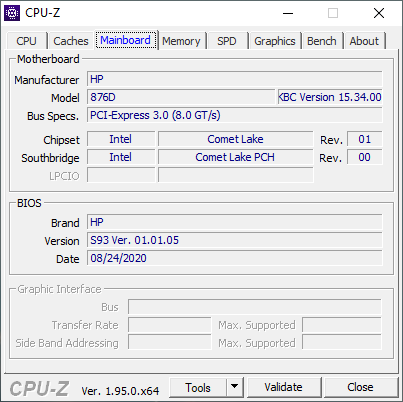This screenshot has height=402, width=403.
Task: Switch to the CPU tab
Action: click(26, 41)
